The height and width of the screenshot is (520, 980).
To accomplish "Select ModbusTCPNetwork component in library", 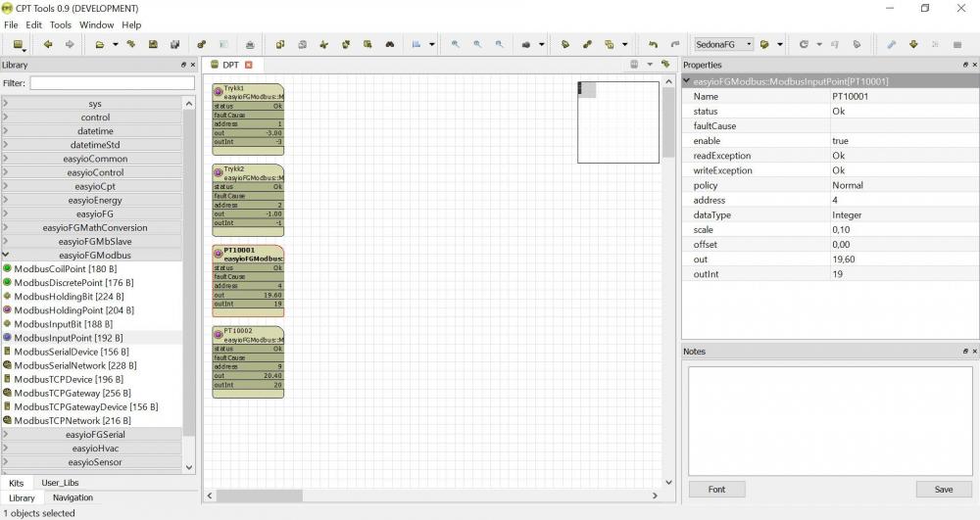I will tap(73, 420).
